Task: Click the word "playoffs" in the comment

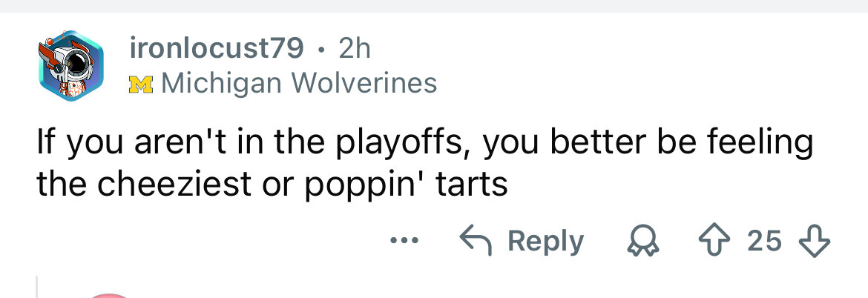Action: pos(395,144)
